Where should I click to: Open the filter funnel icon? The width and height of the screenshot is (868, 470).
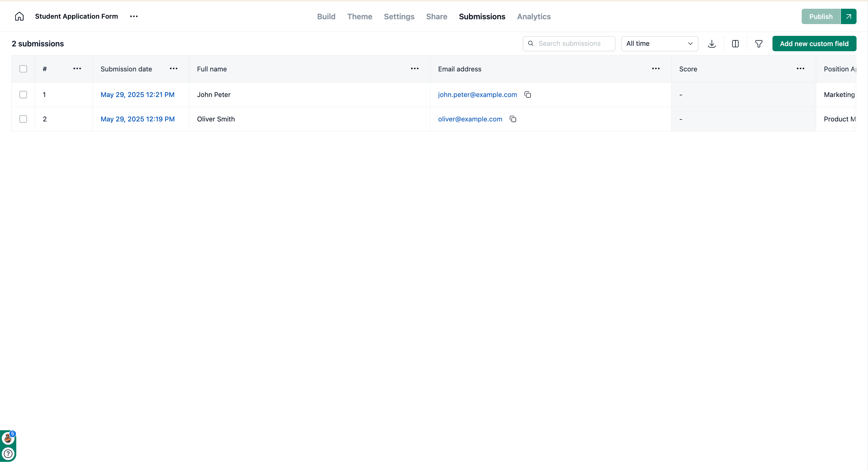pyautogui.click(x=759, y=43)
